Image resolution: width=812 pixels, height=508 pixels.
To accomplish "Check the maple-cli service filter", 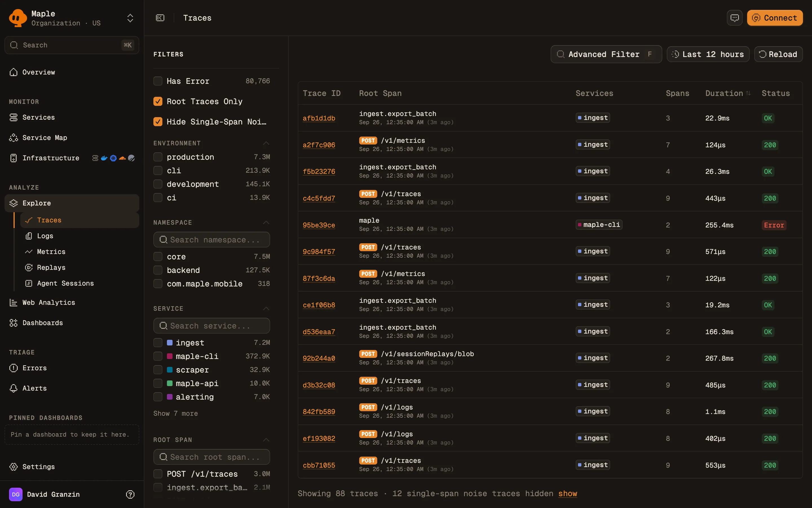I will click(x=158, y=356).
